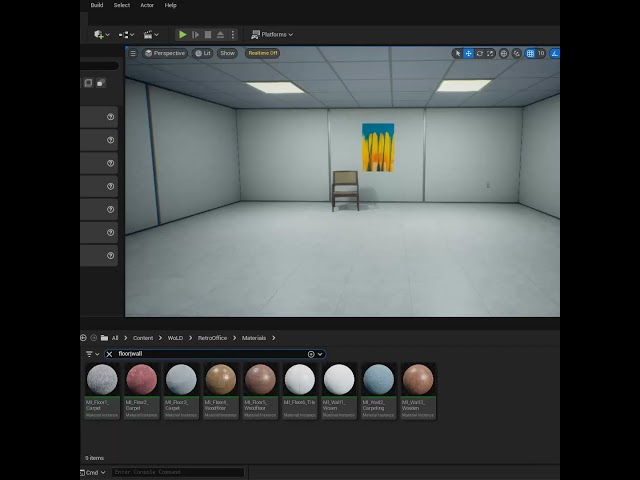Clear the floor|wall search text
Screen dimensions: 640x480
coord(109,354)
